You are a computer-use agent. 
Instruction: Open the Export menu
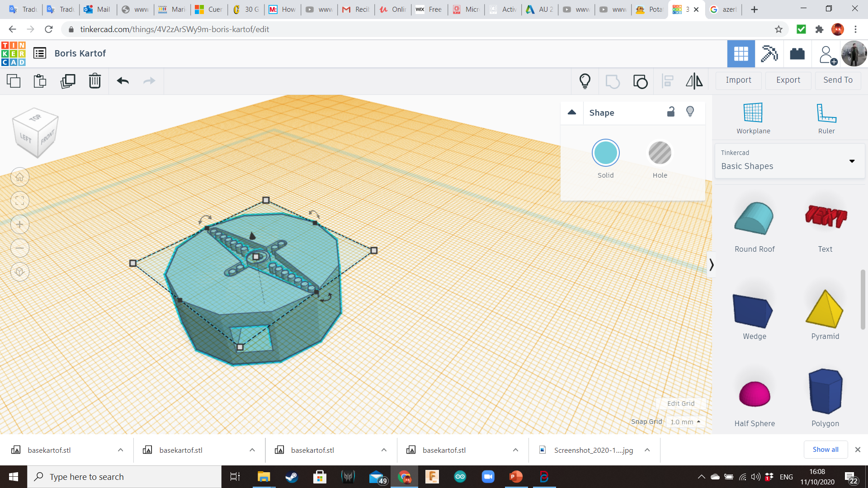click(788, 80)
